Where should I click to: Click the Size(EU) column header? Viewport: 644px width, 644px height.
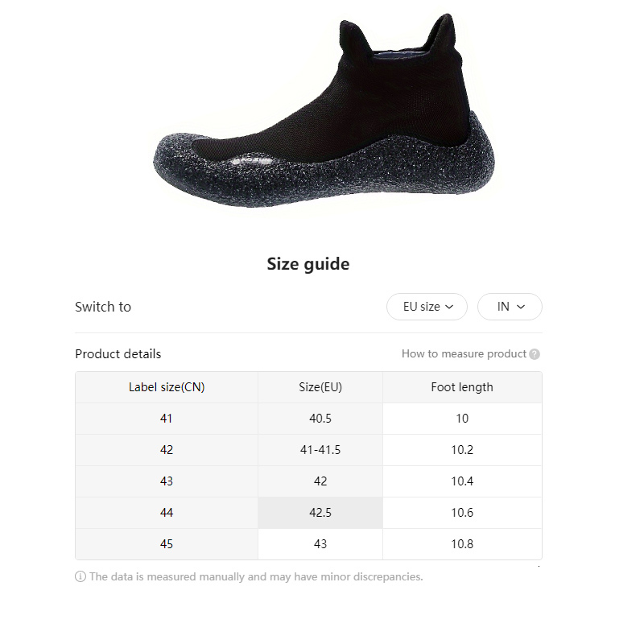pyautogui.click(x=320, y=387)
